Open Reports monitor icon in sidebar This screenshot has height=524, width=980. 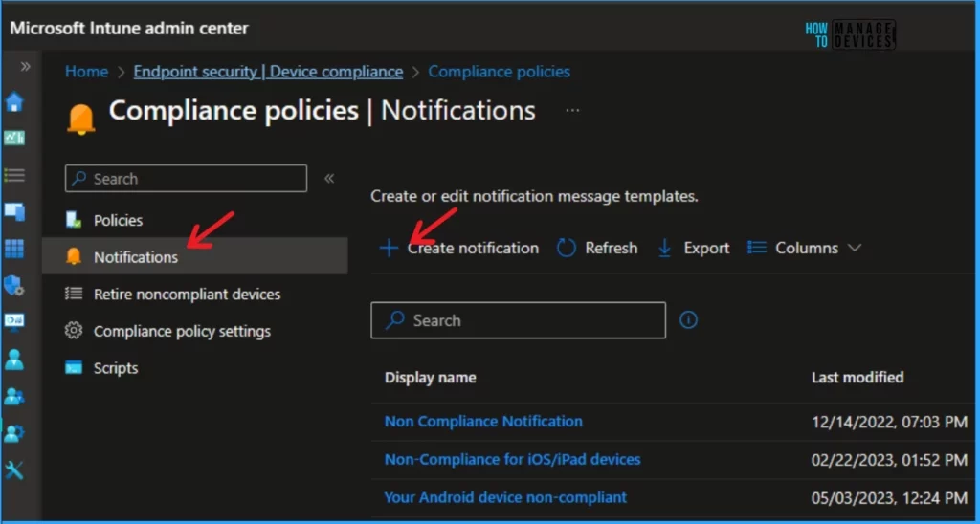[14, 321]
